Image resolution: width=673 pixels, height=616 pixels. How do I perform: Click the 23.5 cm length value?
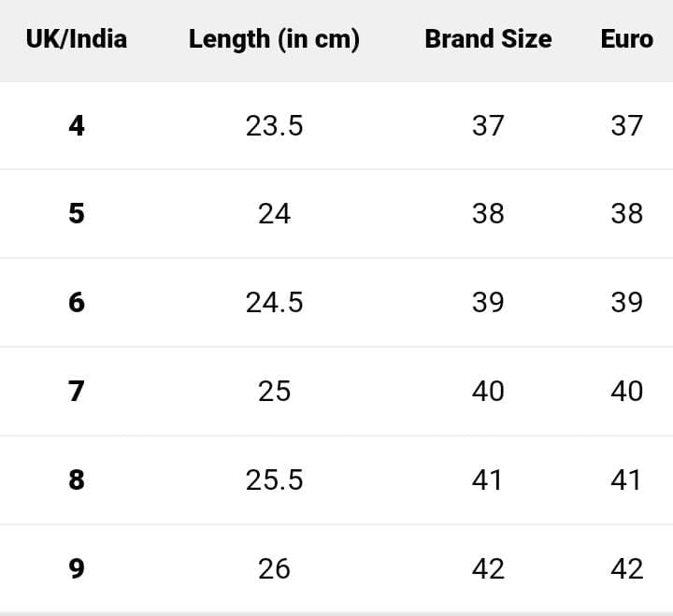[x=274, y=125]
